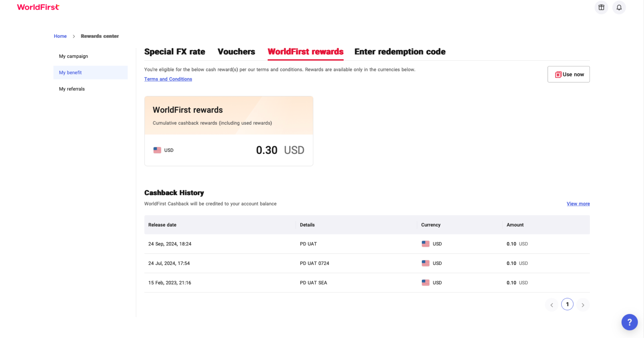This screenshot has height=338, width=644.
Task: Select page 1 in pagination
Action: click(567, 304)
